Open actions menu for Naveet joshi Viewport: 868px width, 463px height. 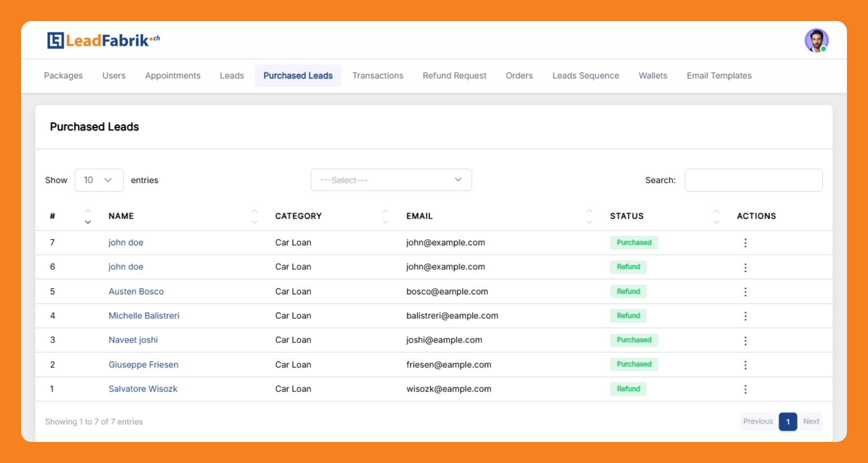click(x=745, y=340)
